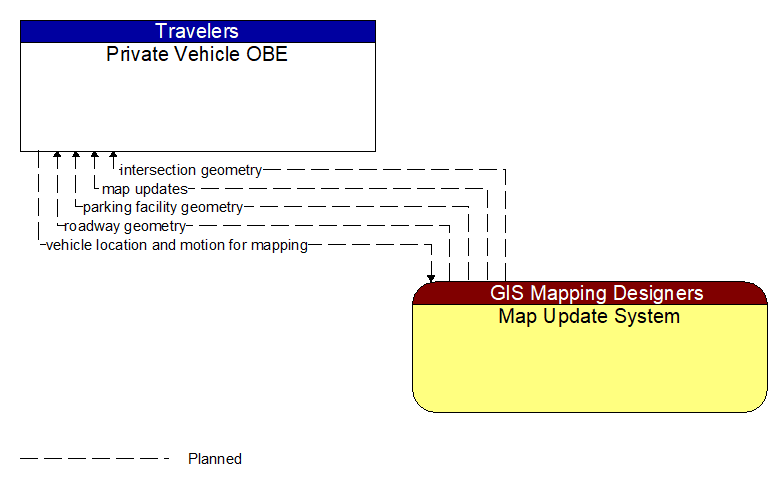
Task: Open the Map Update System title text
Action: pos(589,317)
